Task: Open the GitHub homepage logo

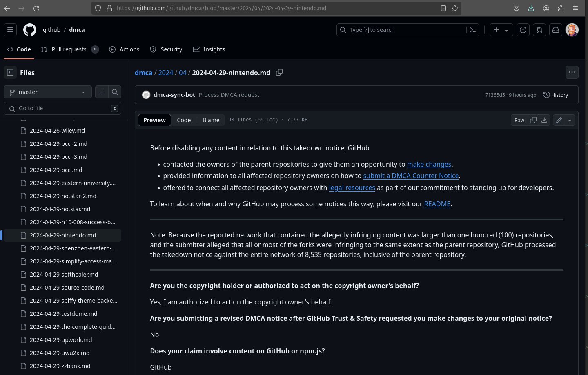Action: tap(30, 30)
